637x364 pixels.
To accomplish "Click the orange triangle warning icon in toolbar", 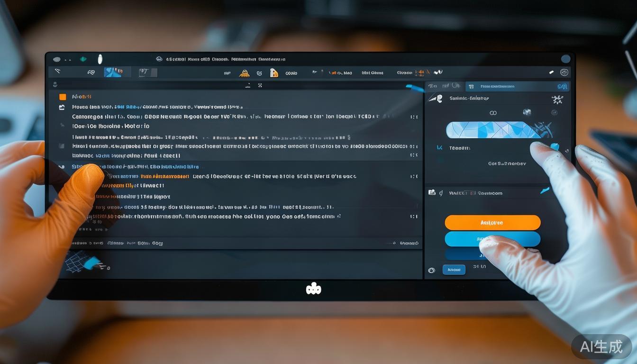I will [x=244, y=73].
